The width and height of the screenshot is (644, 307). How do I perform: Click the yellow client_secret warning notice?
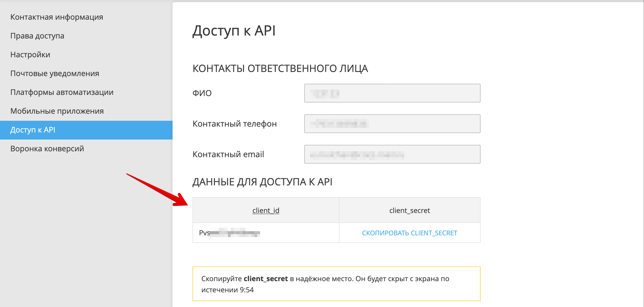pos(336,284)
